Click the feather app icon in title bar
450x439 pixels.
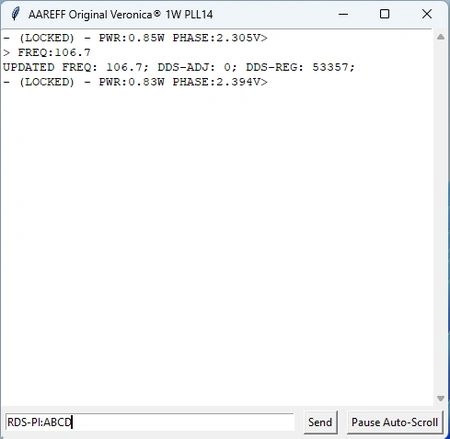(15, 14)
